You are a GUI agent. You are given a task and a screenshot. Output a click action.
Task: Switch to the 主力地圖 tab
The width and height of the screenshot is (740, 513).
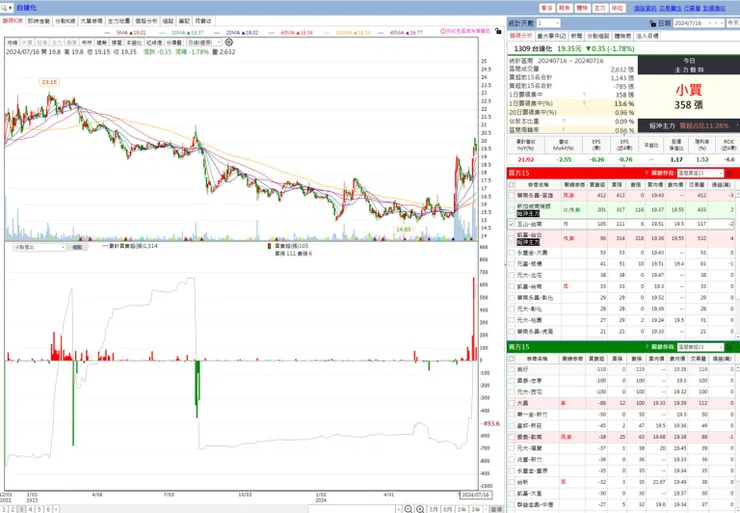[x=118, y=21]
